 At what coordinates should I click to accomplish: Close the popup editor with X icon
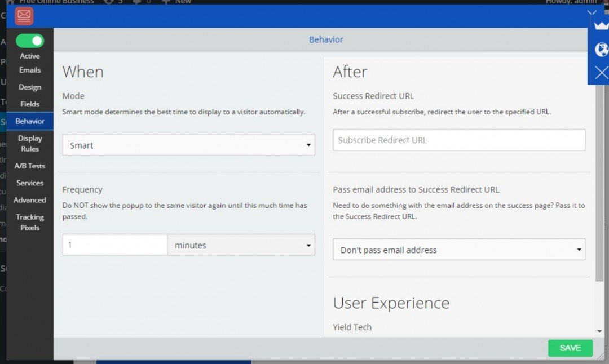pos(601,73)
